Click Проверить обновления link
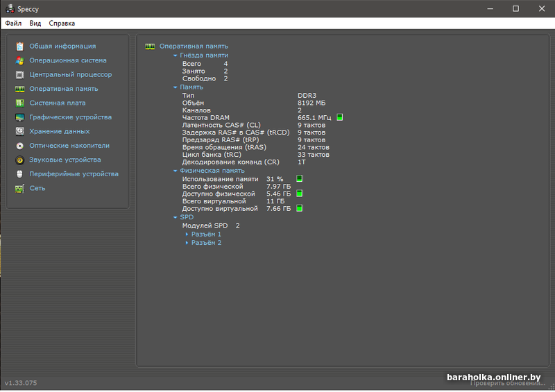The width and height of the screenshot is (555, 392). (508, 383)
